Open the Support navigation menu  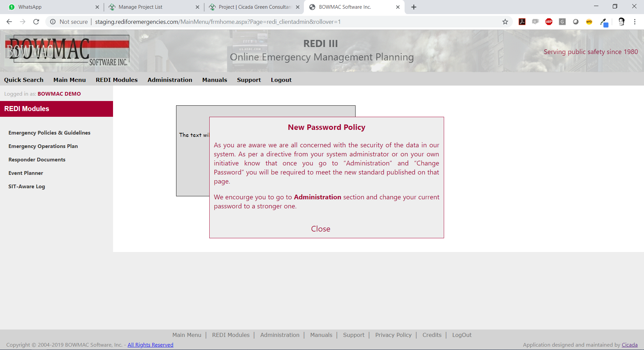pos(249,80)
